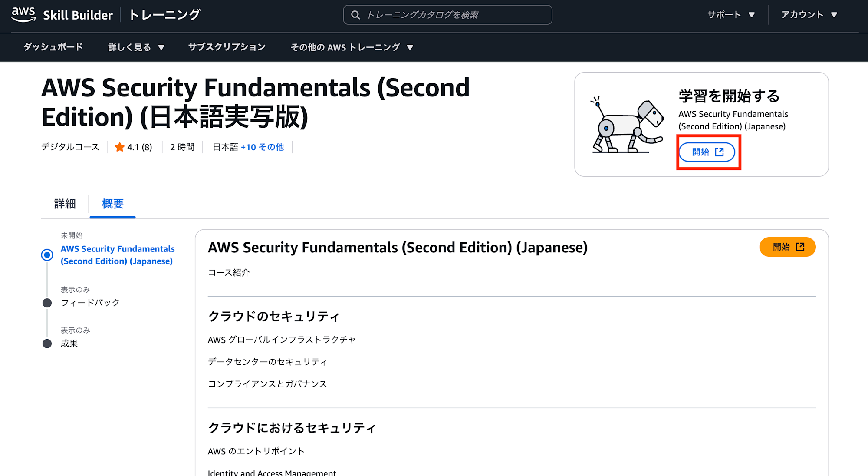Screen dimensions: 868x476
Task: Click the クラウドのセキュリティ heading
Action: 273,317
